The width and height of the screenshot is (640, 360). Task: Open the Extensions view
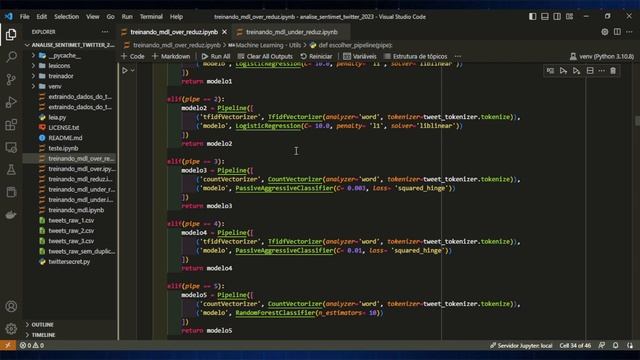11,124
